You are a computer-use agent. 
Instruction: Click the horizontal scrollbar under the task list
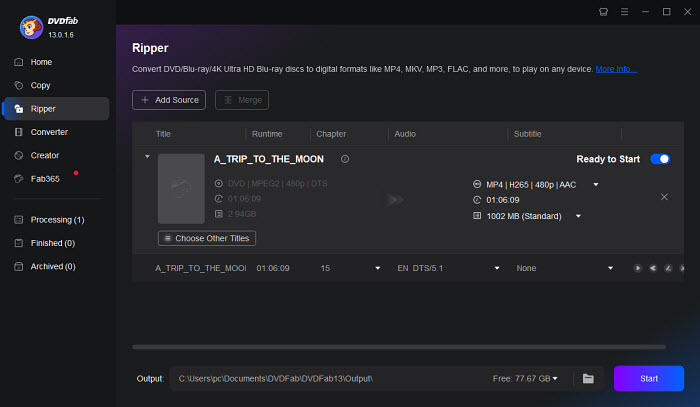tap(399, 347)
